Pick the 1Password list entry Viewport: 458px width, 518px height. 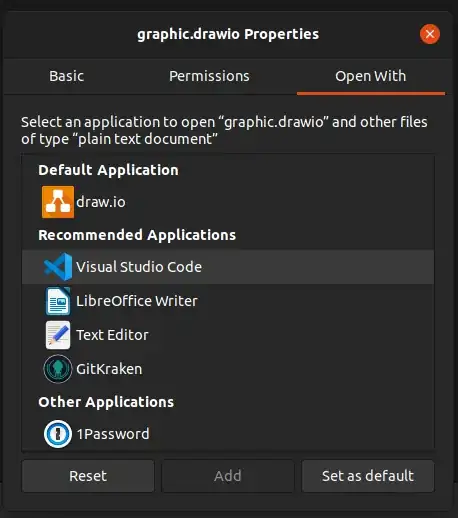[228, 434]
